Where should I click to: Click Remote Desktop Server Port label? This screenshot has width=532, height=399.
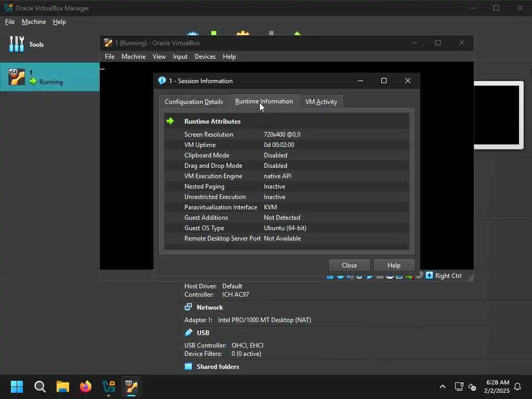[x=222, y=238]
